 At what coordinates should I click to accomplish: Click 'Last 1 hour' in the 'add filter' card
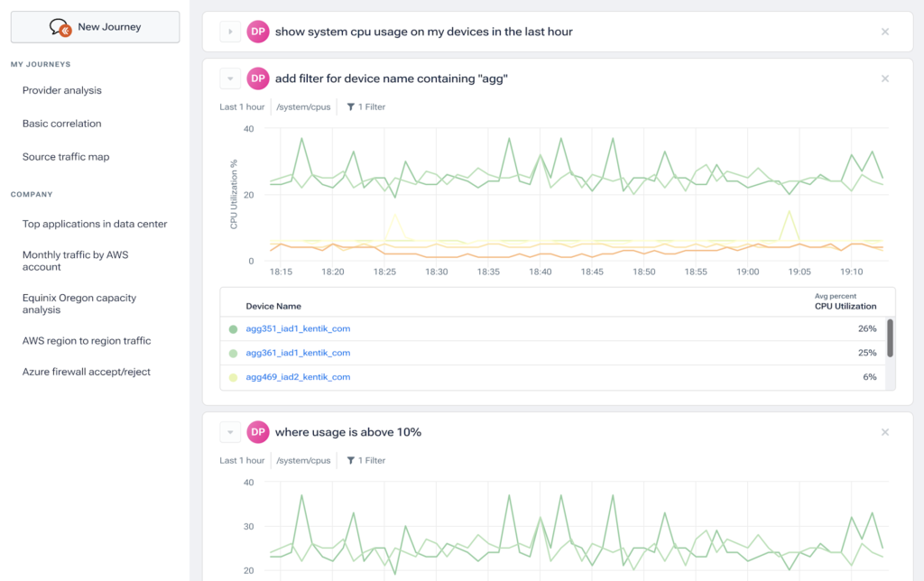coord(242,106)
